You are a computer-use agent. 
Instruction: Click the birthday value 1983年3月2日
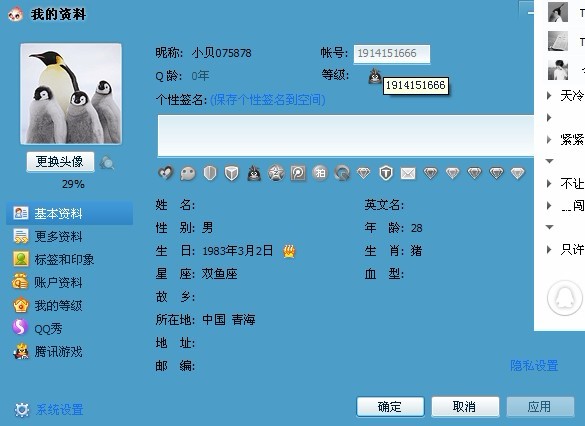(x=238, y=251)
